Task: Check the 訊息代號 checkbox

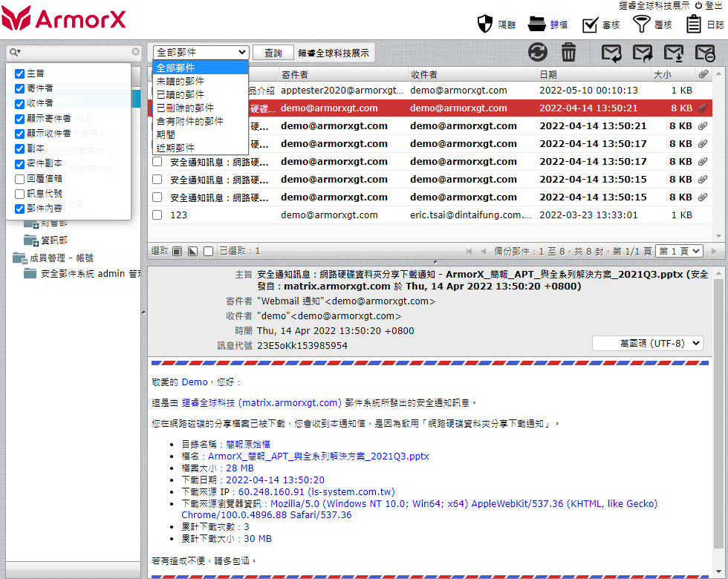Action: pos(19,194)
